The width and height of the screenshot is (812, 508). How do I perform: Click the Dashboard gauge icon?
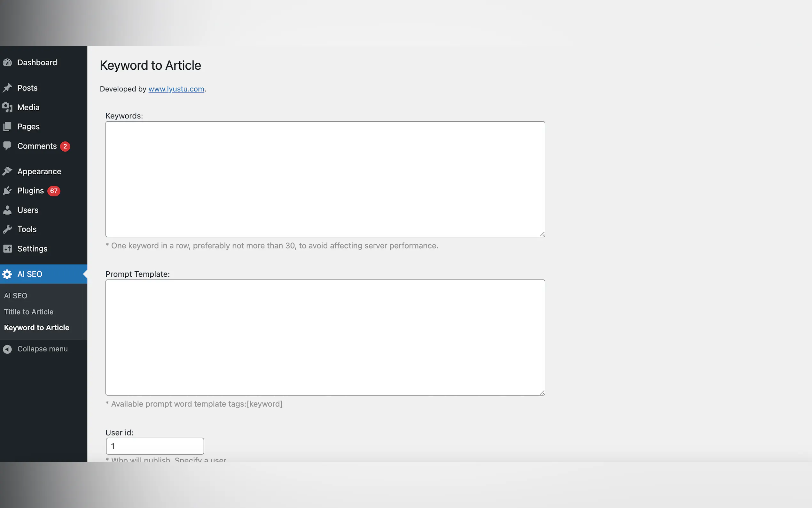tap(7, 62)
